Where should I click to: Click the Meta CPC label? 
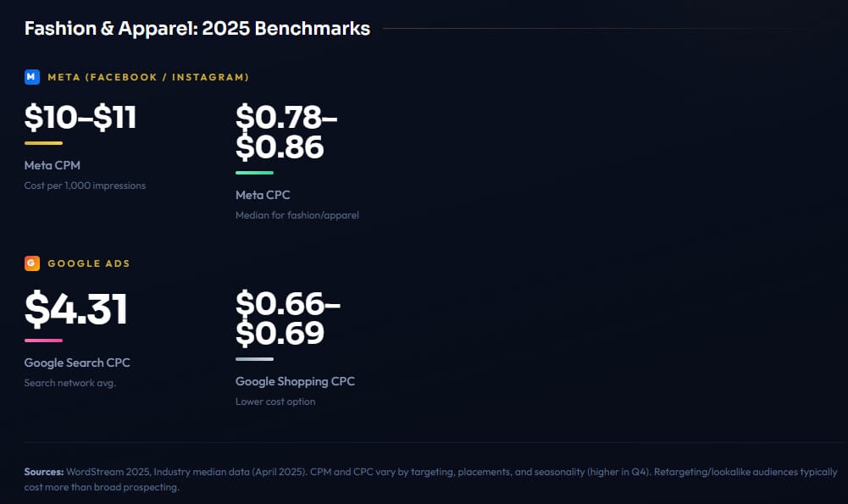(x=263, y=195)
